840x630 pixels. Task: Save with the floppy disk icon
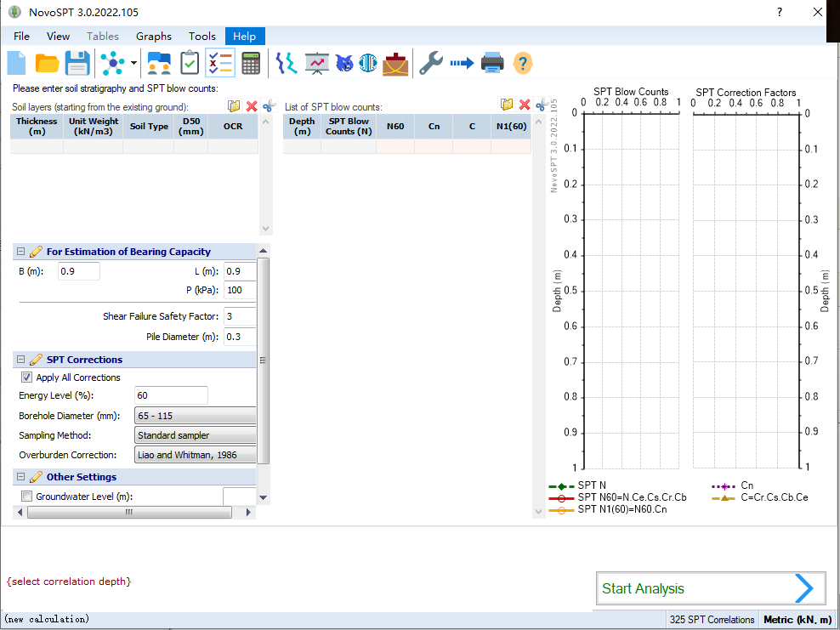click(77, 63)
